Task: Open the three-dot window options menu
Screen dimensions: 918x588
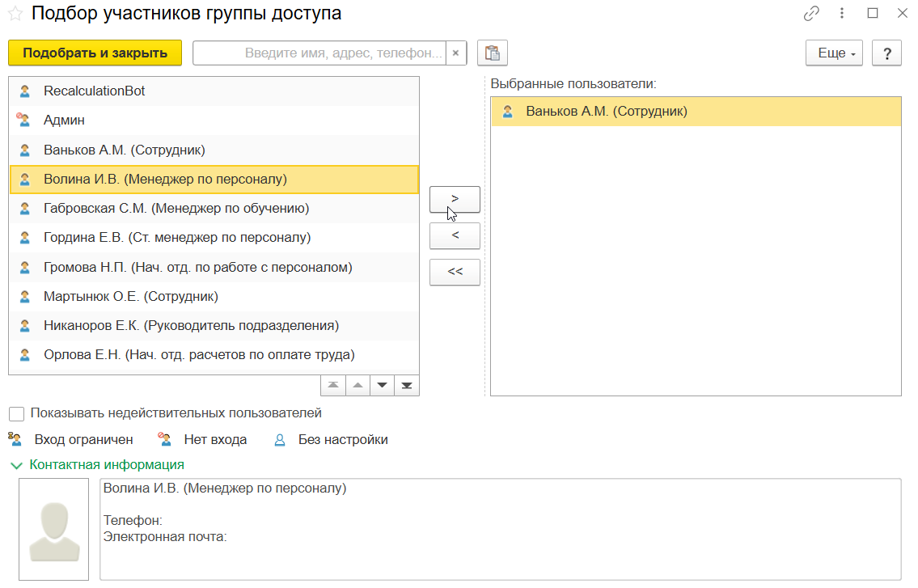Action: pyautogui.click(x=842, y=14)
